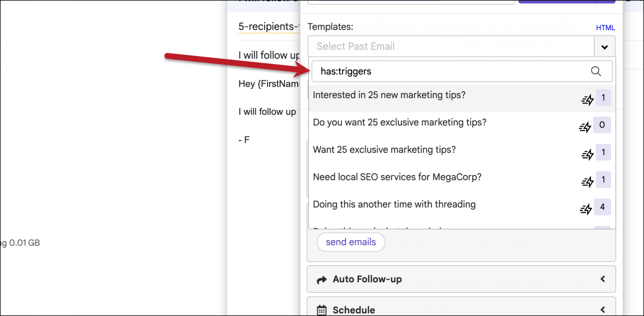Viewport: 644px width, 316px height.
Task: Click the lightning triggers icon beside "Interested in 25 new marketing tips?"
Action: coord(587,99)
